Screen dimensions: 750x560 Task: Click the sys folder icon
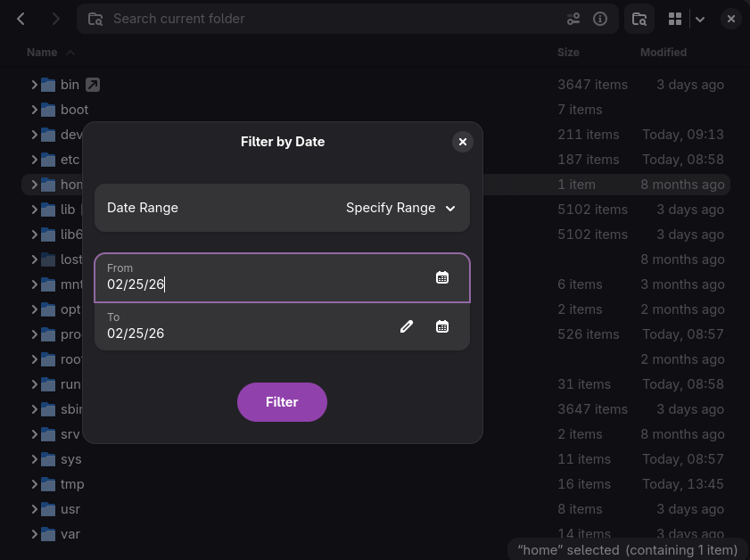tap(48, 459)
